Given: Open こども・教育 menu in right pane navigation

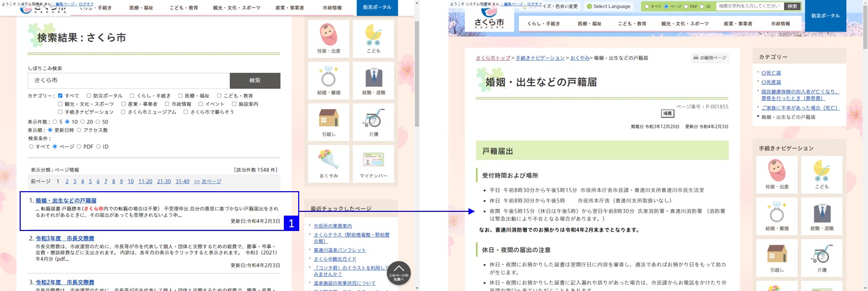Looking at the screenshot, I should tap(632, 24).
